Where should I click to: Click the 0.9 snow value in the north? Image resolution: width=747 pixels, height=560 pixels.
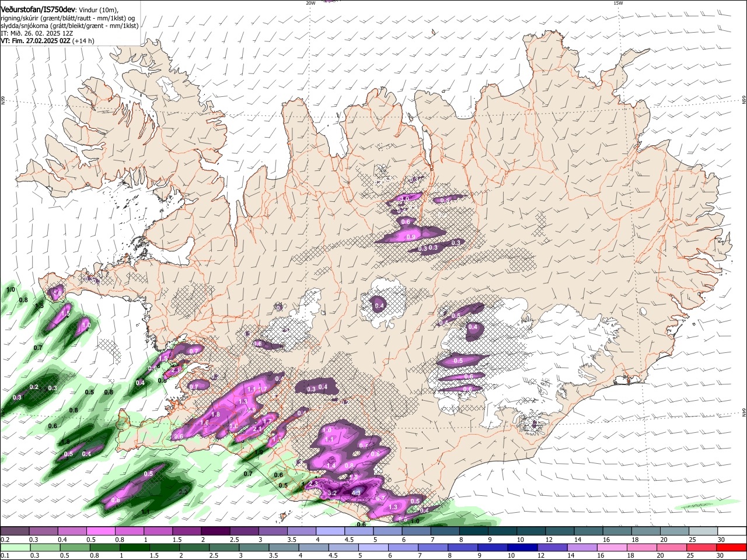[410, 237]
